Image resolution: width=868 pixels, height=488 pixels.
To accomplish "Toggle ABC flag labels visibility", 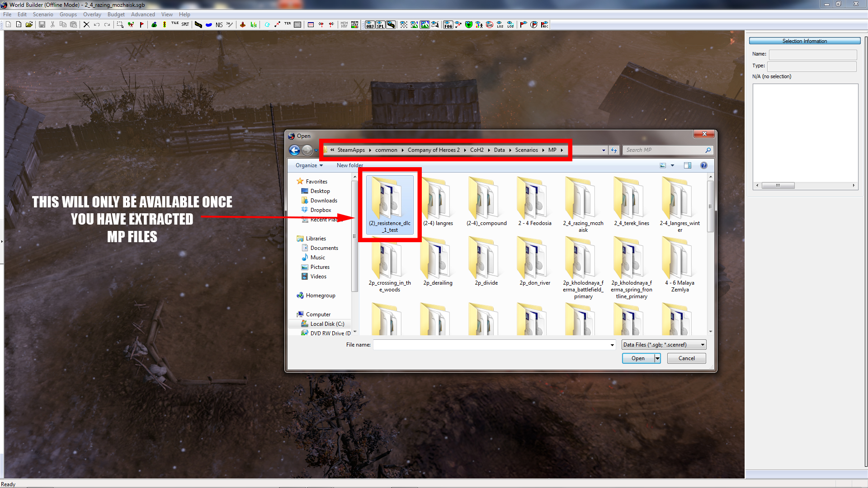I will (x=544, y=24).
